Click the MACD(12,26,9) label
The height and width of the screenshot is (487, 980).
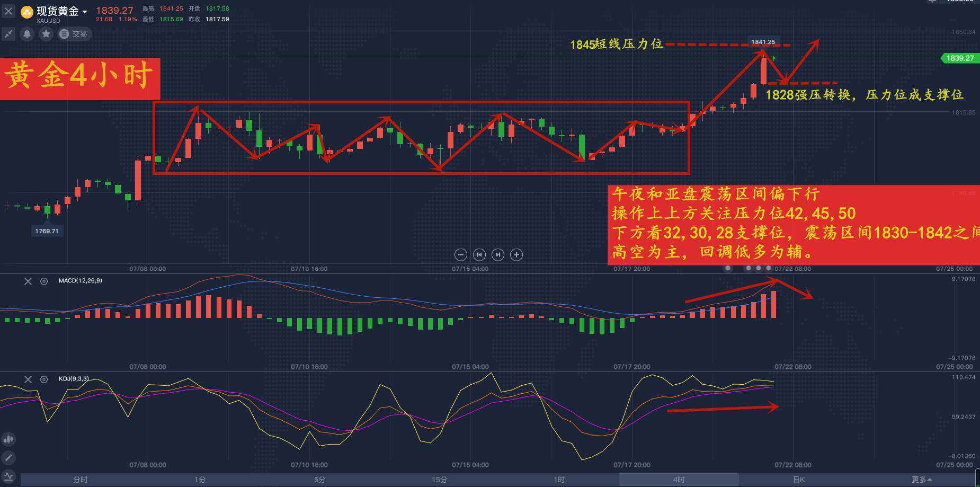click(80, 280)
